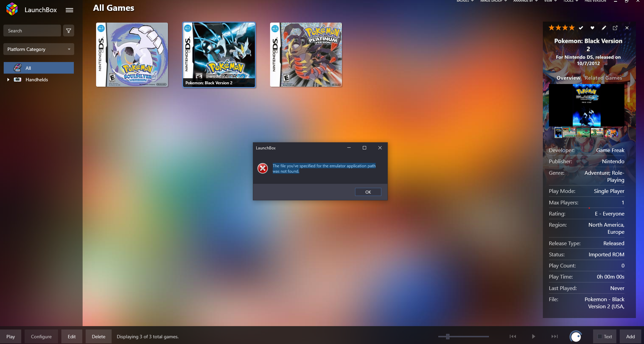The image size is (644, 344).
Task: Click the details panel scrollbar
Action: point(629,92)
